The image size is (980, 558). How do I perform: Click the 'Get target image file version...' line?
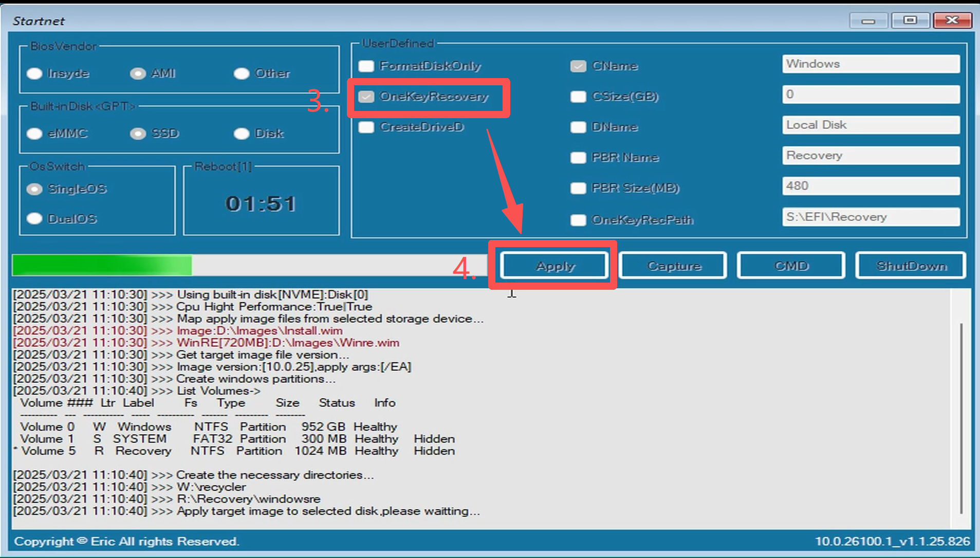tap(181, 355)
